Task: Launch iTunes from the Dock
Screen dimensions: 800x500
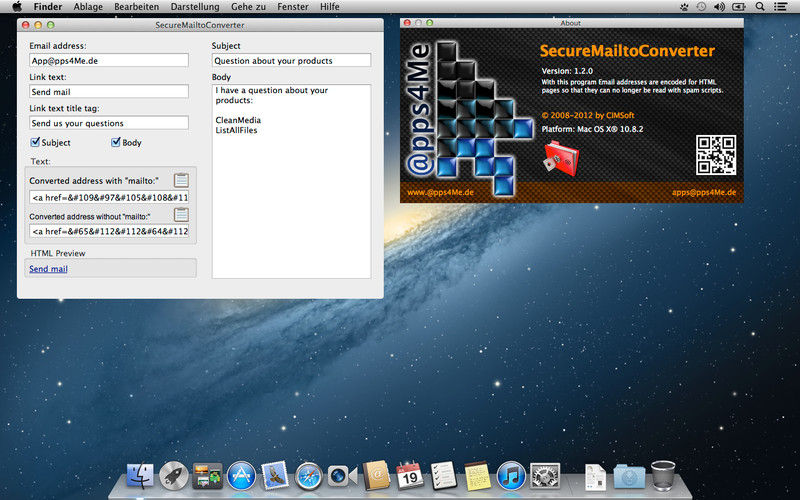Action: (511, 476)
